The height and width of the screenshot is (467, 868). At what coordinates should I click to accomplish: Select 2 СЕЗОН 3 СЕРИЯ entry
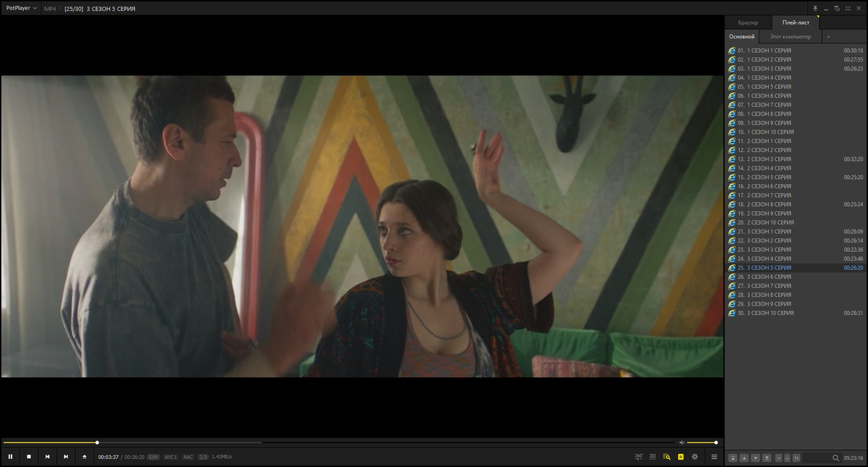795,159
